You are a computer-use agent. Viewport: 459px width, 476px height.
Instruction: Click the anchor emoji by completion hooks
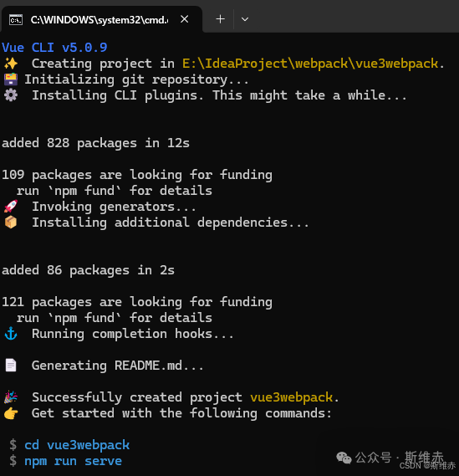point(11,334)
